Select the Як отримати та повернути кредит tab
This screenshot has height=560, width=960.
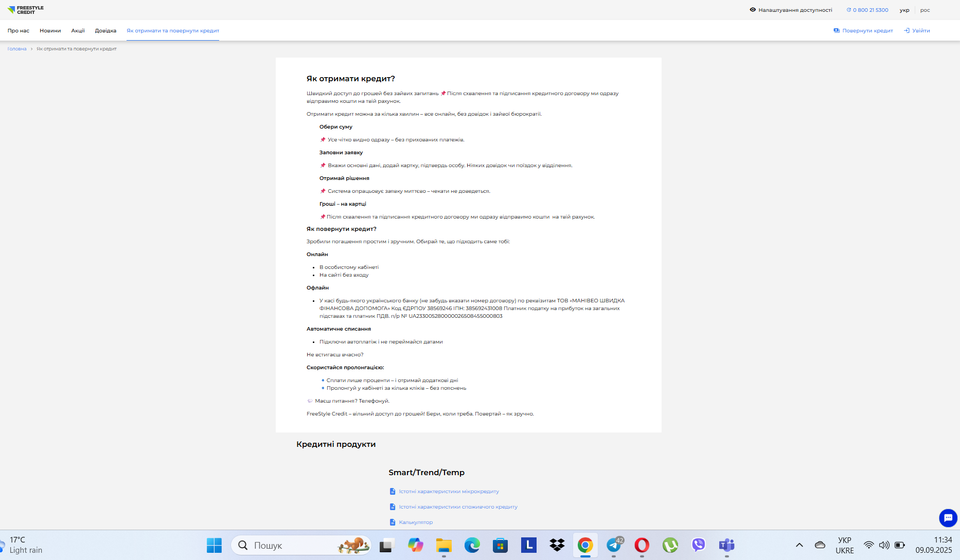(173, 30)
